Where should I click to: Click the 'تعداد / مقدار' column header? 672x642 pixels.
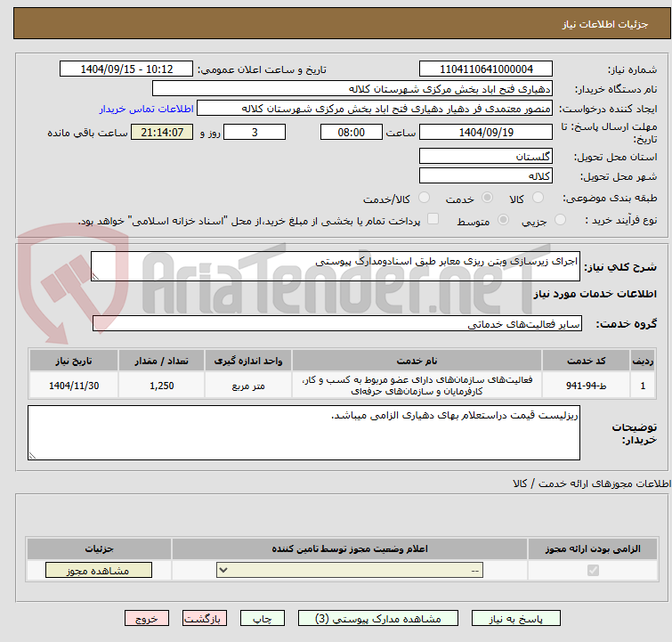(x=162, y=361)
